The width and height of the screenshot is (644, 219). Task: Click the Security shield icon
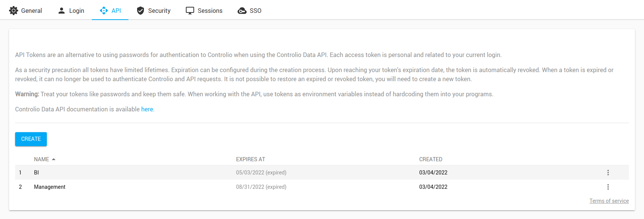tap(141, 11)
